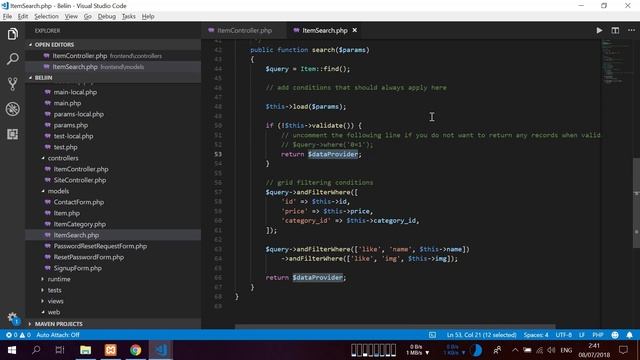
Task: Open the editor More Actions ellipsis
Action: coord(631,30)
